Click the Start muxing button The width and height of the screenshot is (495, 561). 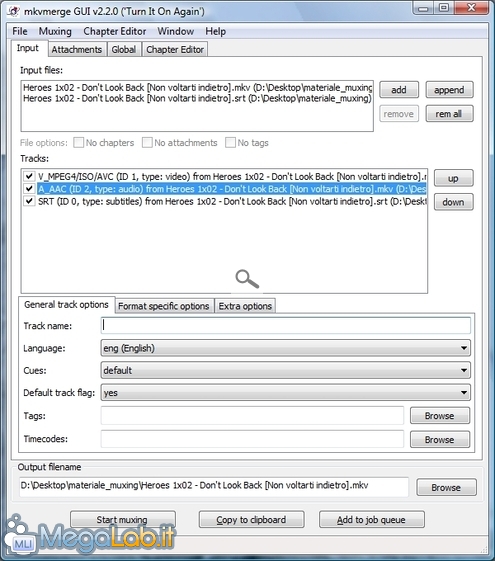pyautogui.click(x=122, y=519)
